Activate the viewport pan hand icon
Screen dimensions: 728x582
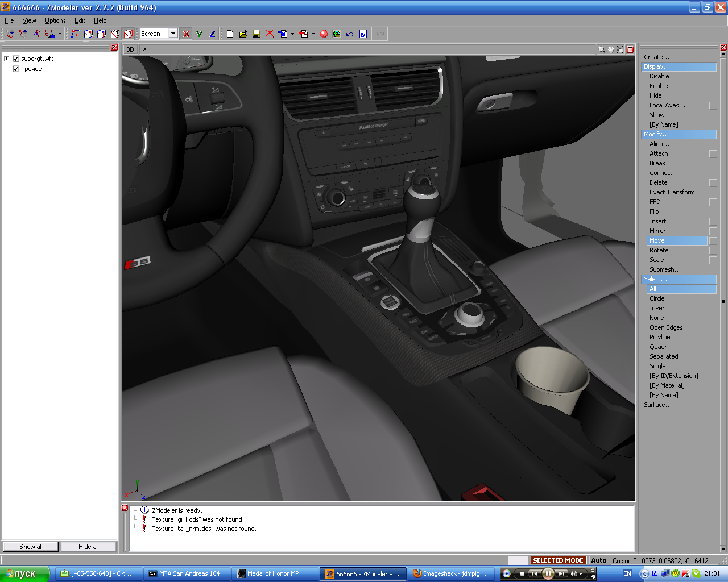[x=611, y=49]
